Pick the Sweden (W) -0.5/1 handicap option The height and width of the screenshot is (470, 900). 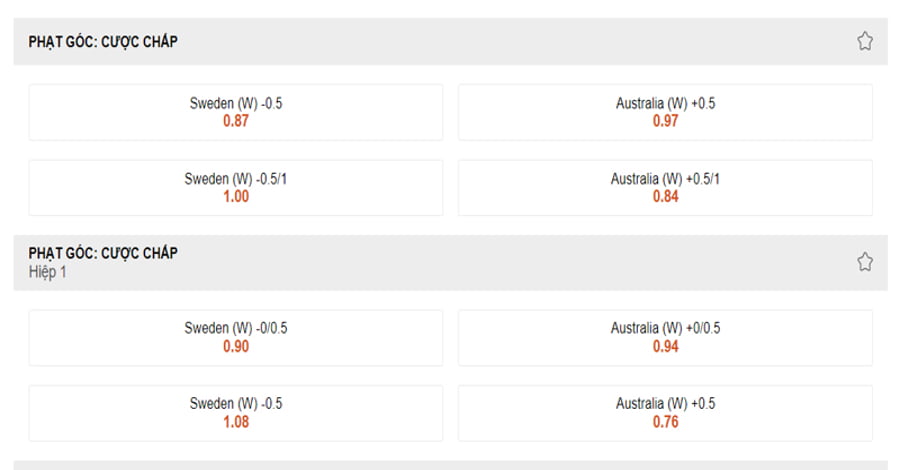236,188
